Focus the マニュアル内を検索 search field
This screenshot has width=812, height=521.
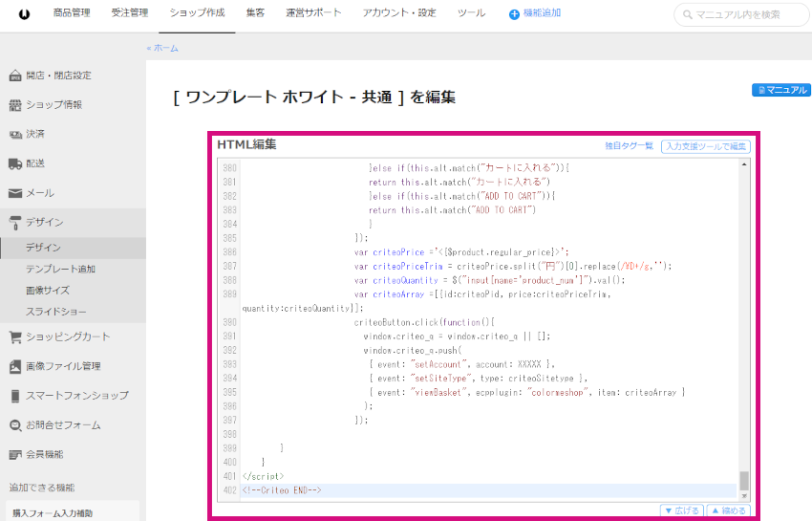pos(741,14)
